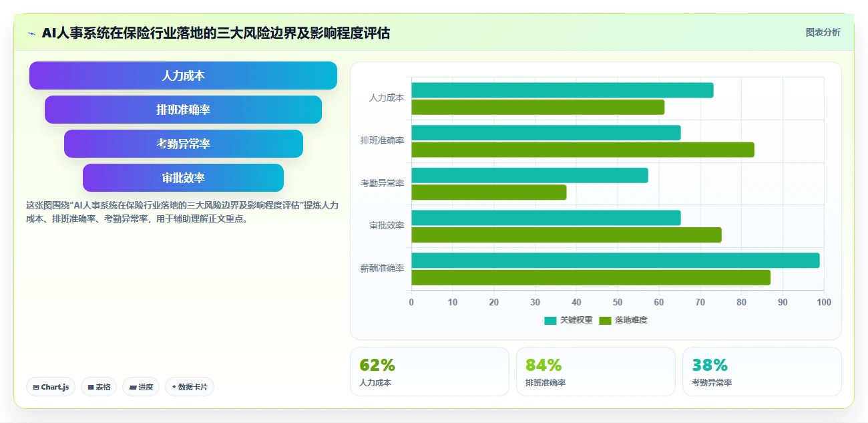Open the 38% 考勤异常率 data card
The image size is (868, 423).
tap(762, 372)
